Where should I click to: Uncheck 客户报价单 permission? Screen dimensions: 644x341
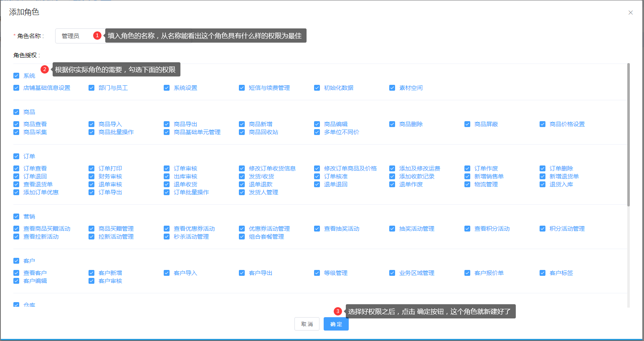467,273
